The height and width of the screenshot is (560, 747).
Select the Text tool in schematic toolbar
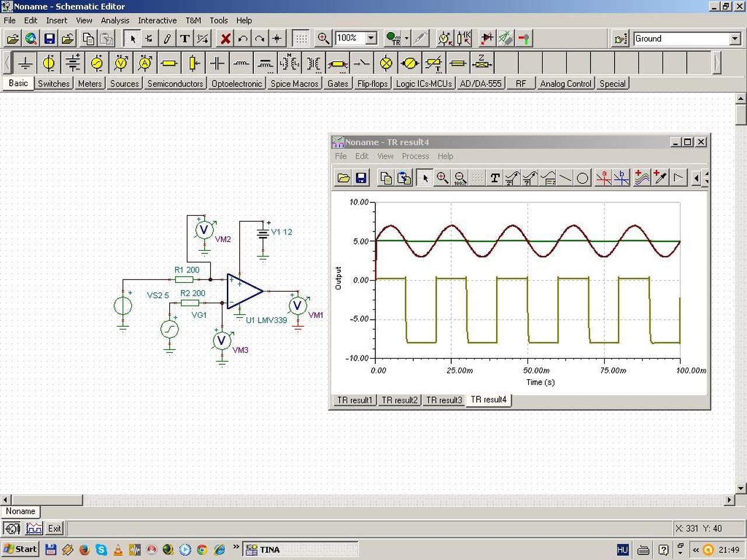click(x=185, y=38)
